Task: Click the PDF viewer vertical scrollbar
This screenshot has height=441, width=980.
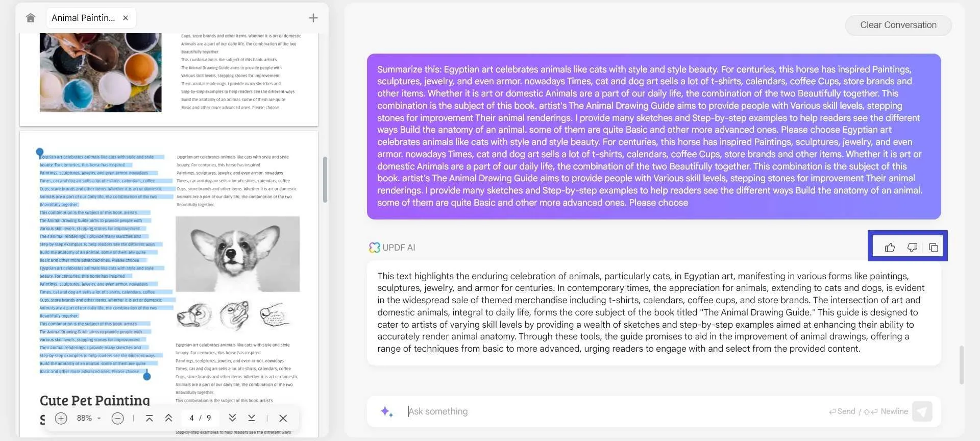Action: coord(325,179)
